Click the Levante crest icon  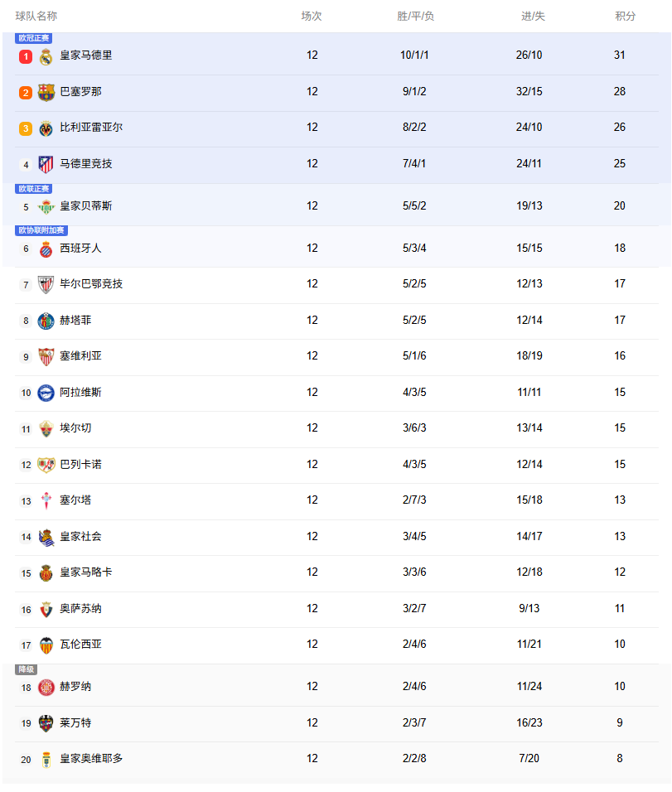[46, 723]
